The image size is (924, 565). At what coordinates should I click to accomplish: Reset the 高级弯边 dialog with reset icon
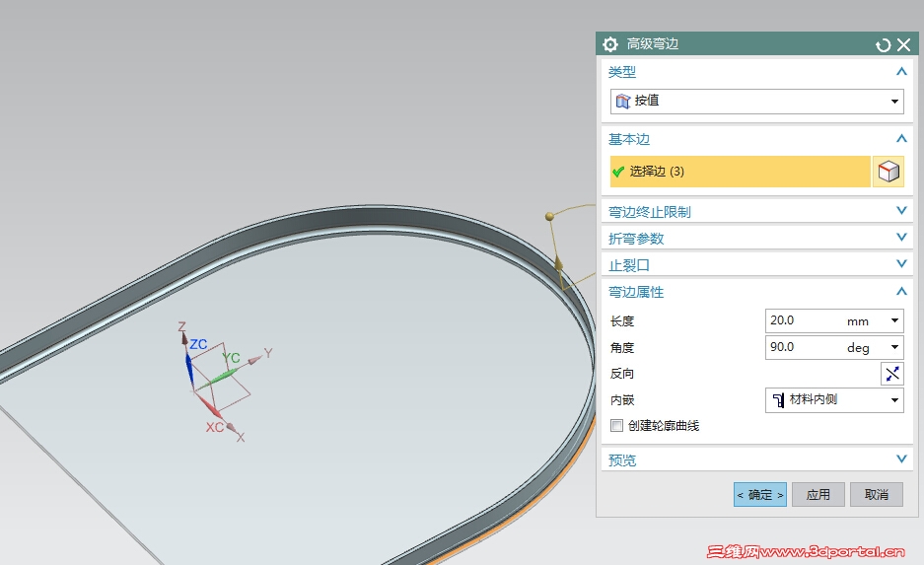point(883,44)
